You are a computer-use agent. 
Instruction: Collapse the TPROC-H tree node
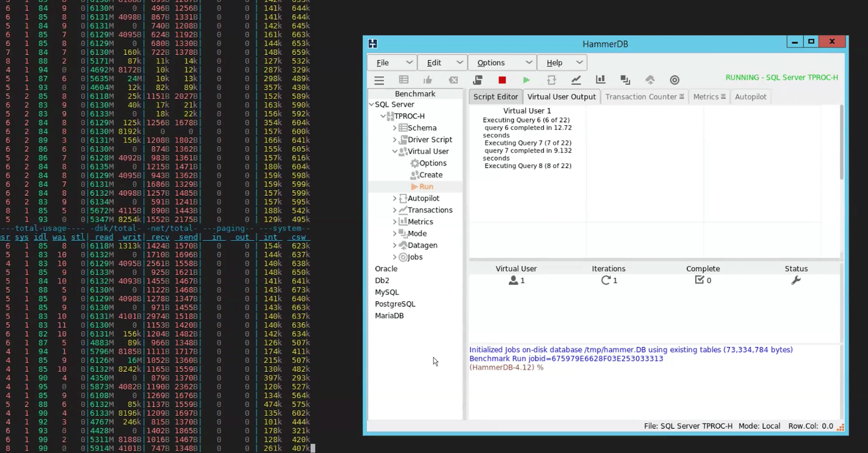[383, 116]
